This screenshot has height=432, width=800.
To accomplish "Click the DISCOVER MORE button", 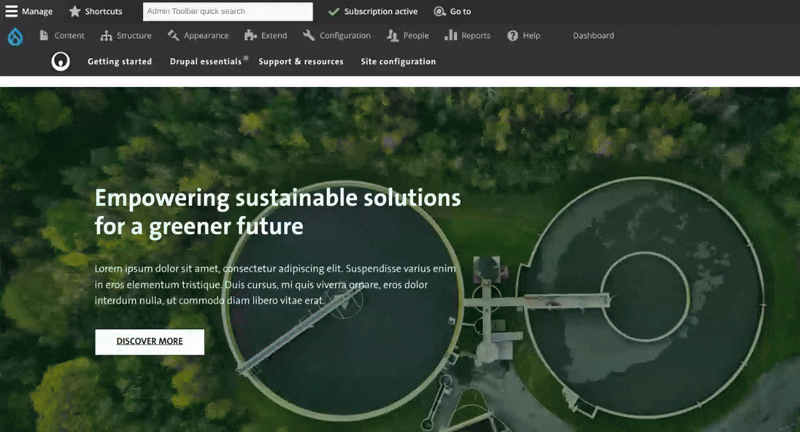I will (149, 342).
